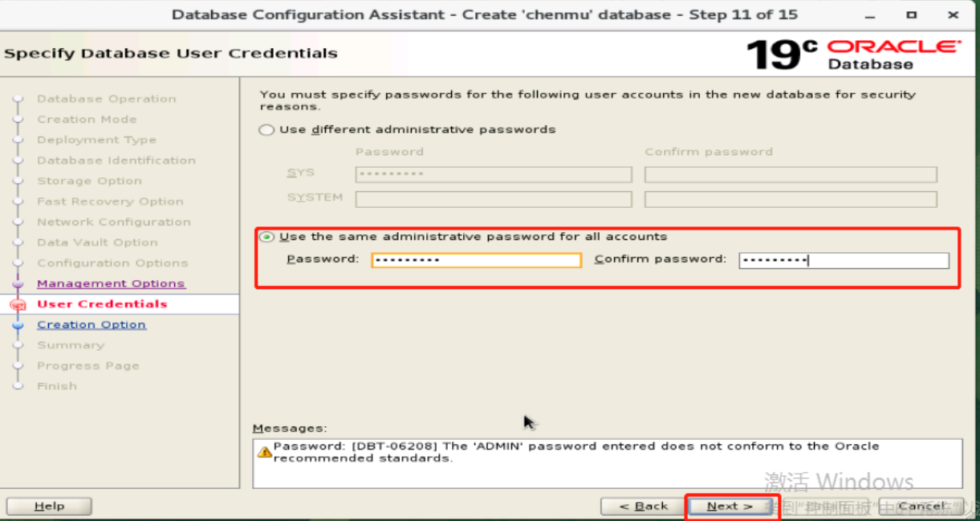This screenshot has width=980, height=521.
Task: Go to the Creation Option step
Action: [x=91, y=324]
